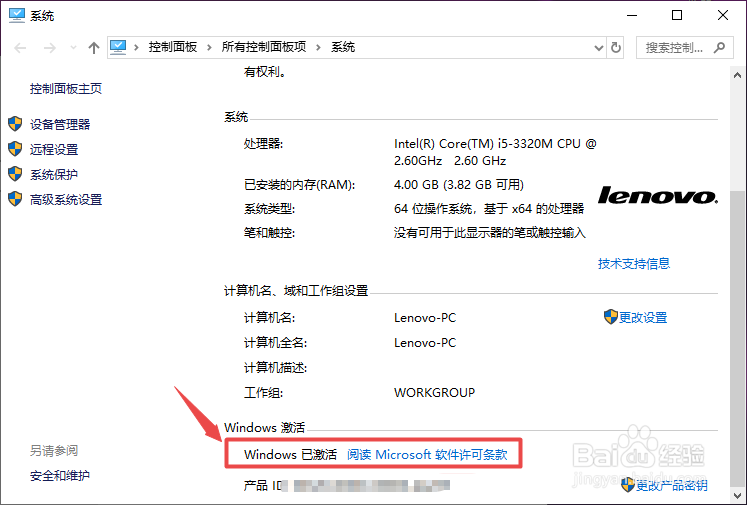This screenshot has width=747, height=505.
Task: Click Windows 已激活 status text
Action: [x=290, y=454]
